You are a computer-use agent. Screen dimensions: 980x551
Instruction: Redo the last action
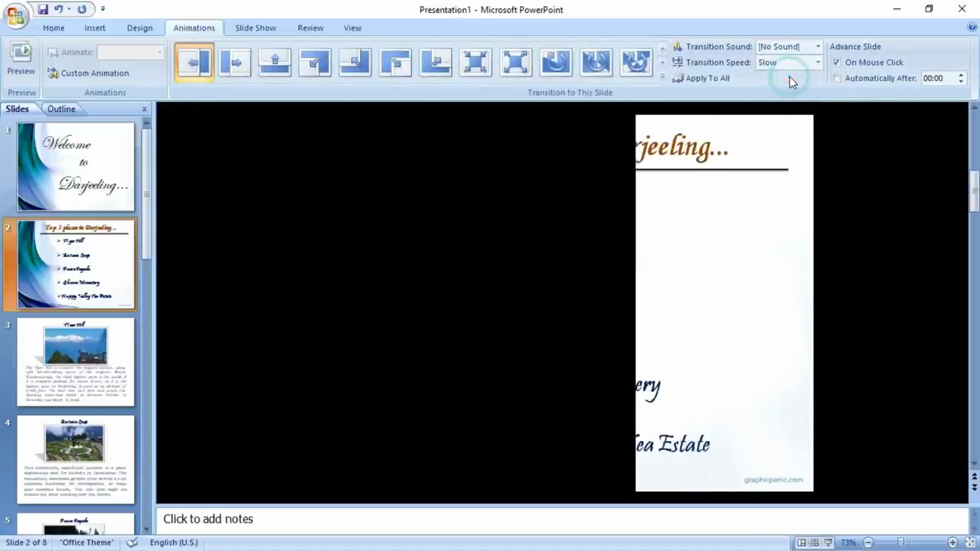(x=82, y=9)
